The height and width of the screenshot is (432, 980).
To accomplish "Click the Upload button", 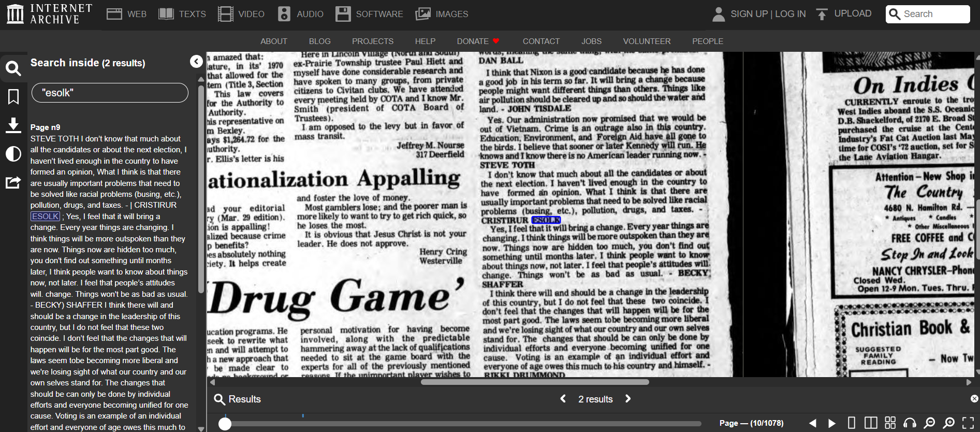I will click(843, 14).
